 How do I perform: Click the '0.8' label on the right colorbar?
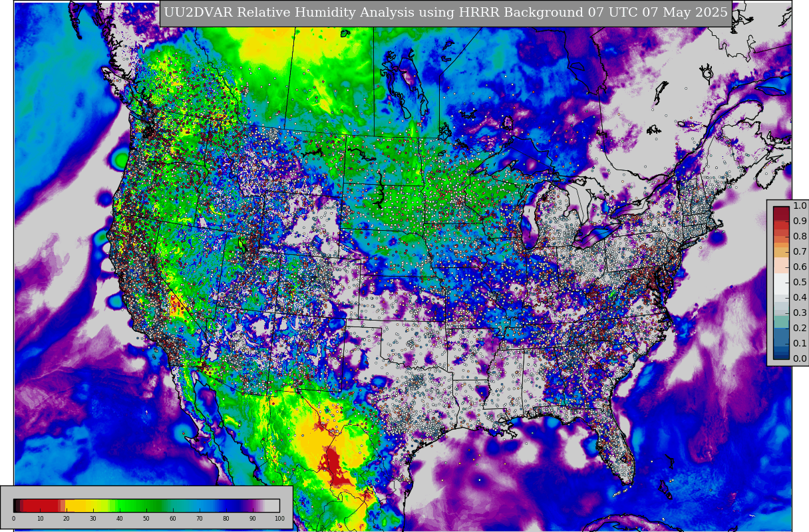(x=800, y=237)
